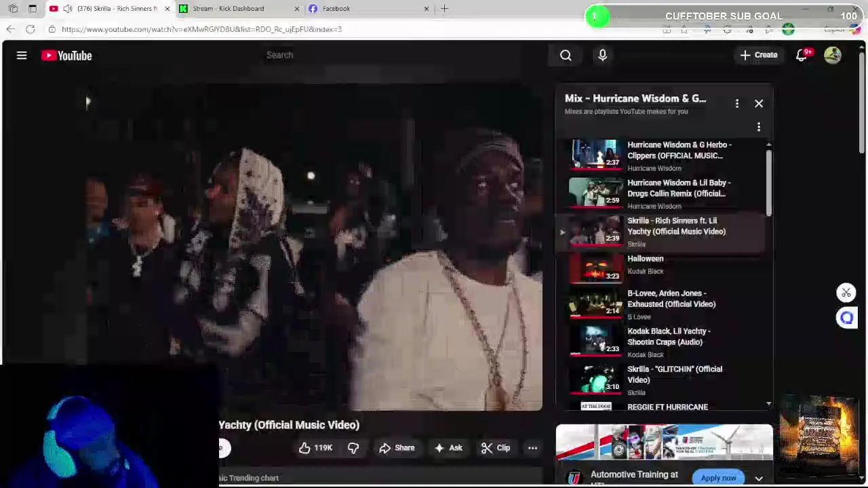Open the green extension icon in toolbar
Image resolution: width=868 pixels, height=488 pixels.
[788, 29]
